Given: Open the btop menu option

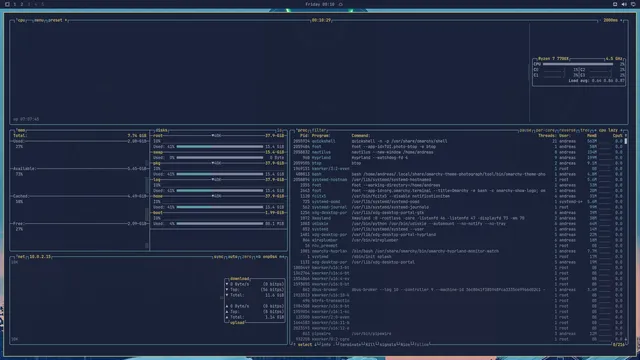Looking at the screenshot, I should (39, 20).
